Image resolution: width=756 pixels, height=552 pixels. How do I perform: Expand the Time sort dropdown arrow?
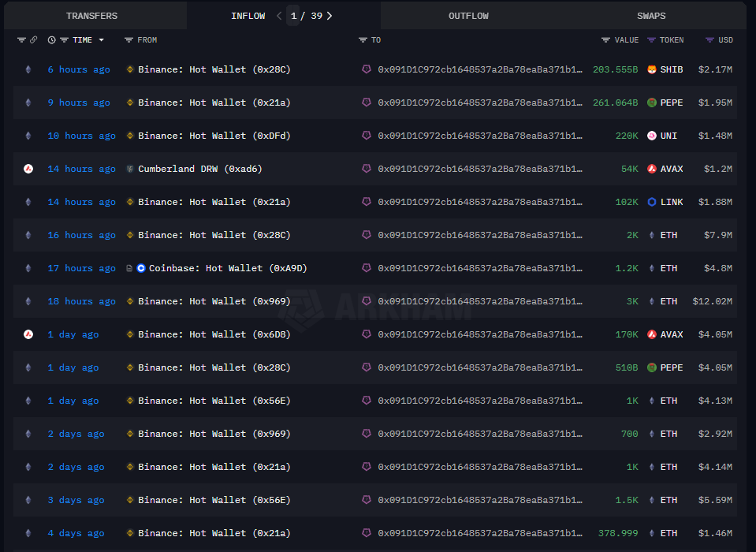click(x=101, y=40)
